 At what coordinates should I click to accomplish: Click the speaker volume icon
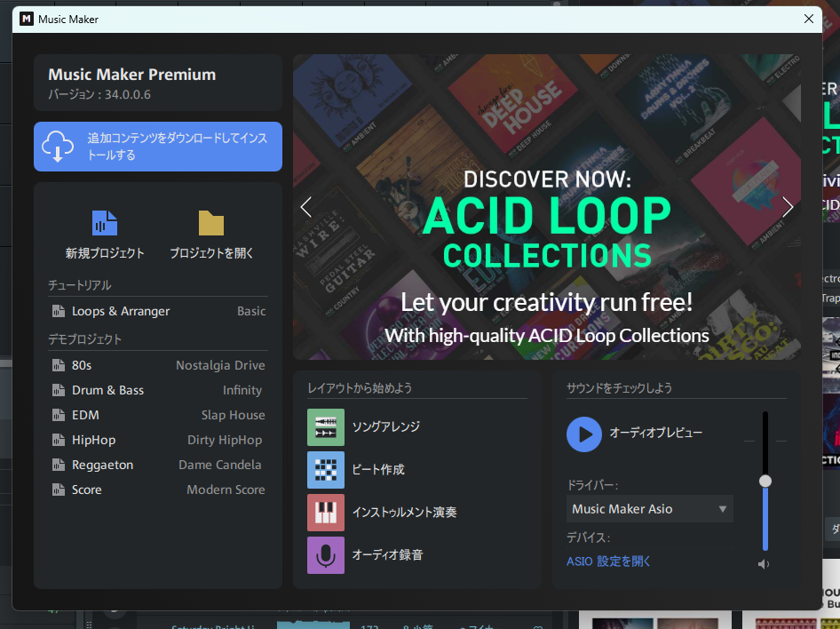point(764,564)
